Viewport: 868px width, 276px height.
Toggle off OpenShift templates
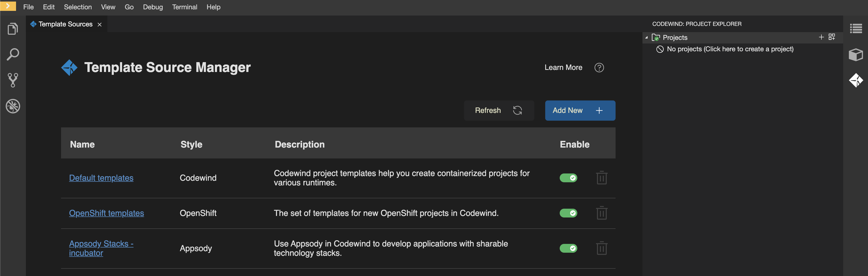[x=568, y=213]
